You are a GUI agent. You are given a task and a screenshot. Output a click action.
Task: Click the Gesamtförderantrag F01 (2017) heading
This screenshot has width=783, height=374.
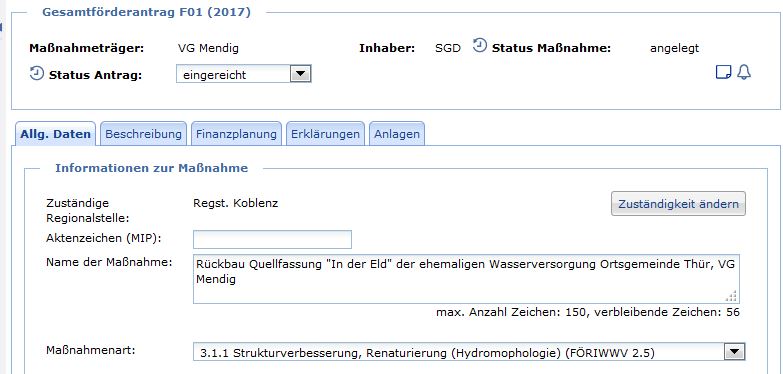point(146,12)
